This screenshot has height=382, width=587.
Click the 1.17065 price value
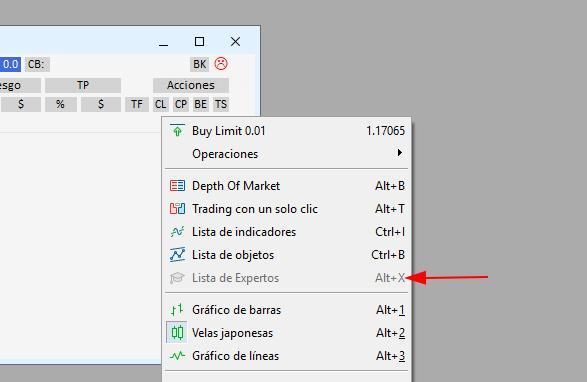[x=386, y=131]
